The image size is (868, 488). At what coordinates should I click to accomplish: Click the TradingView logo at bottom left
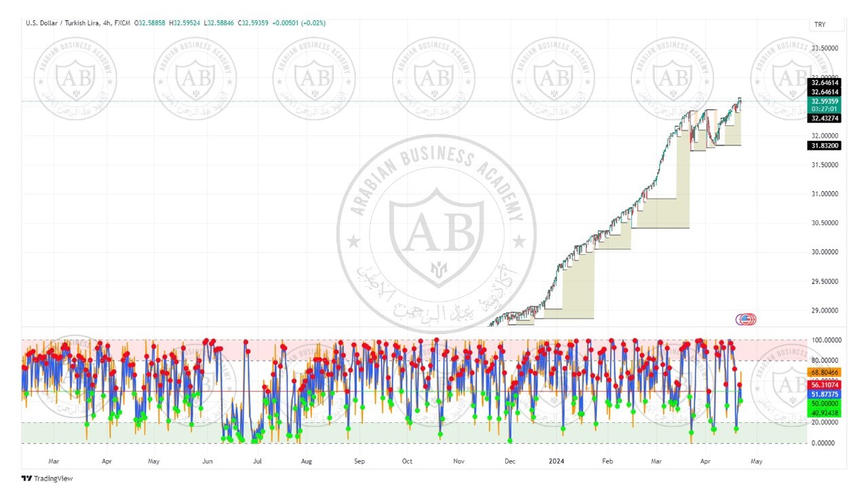click(x=47, y=479)
